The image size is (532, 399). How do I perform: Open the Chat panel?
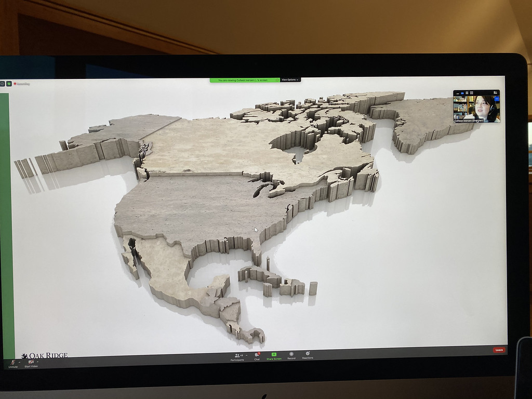coord(257,356)
